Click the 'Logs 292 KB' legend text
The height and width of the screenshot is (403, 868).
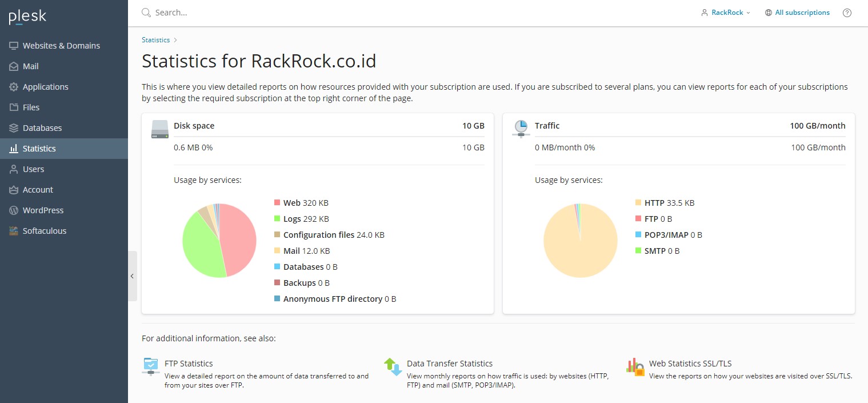[x=306, y=219]
